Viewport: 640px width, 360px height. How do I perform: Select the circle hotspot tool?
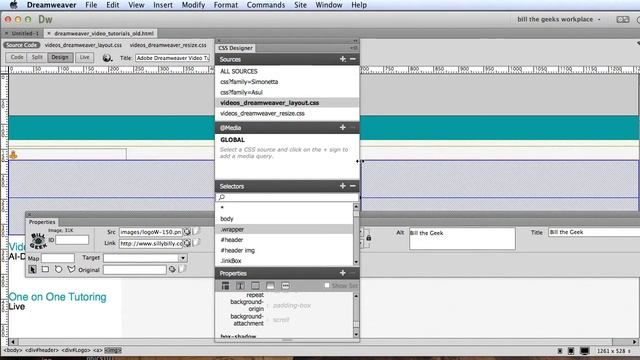click(x=58, y=269)
